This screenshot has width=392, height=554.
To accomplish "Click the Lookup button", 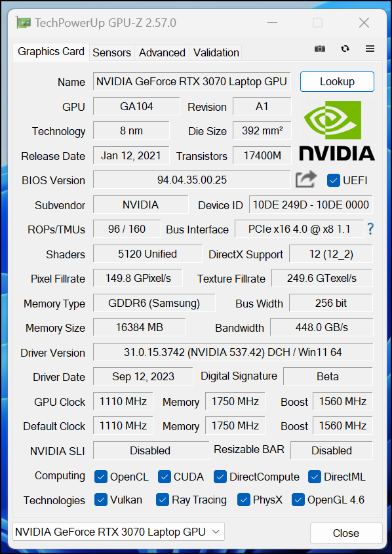I will click(337, 81).
